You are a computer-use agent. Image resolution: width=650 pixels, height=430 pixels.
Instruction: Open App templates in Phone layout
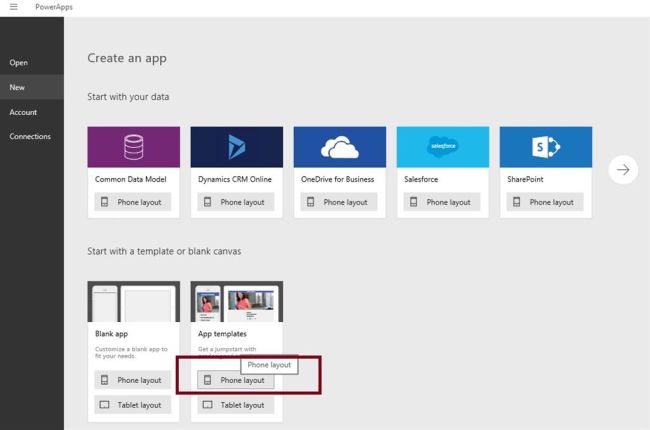pos(235,380)
